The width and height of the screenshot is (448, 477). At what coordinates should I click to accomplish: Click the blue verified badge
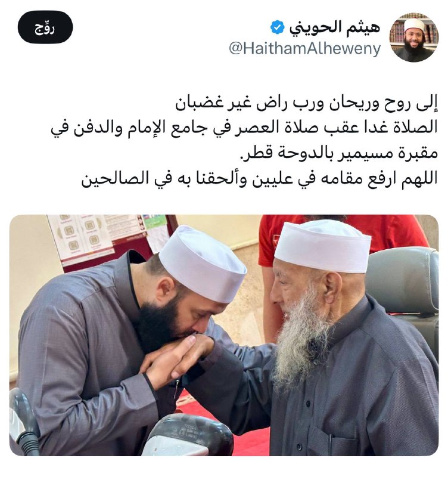(277, 27)
